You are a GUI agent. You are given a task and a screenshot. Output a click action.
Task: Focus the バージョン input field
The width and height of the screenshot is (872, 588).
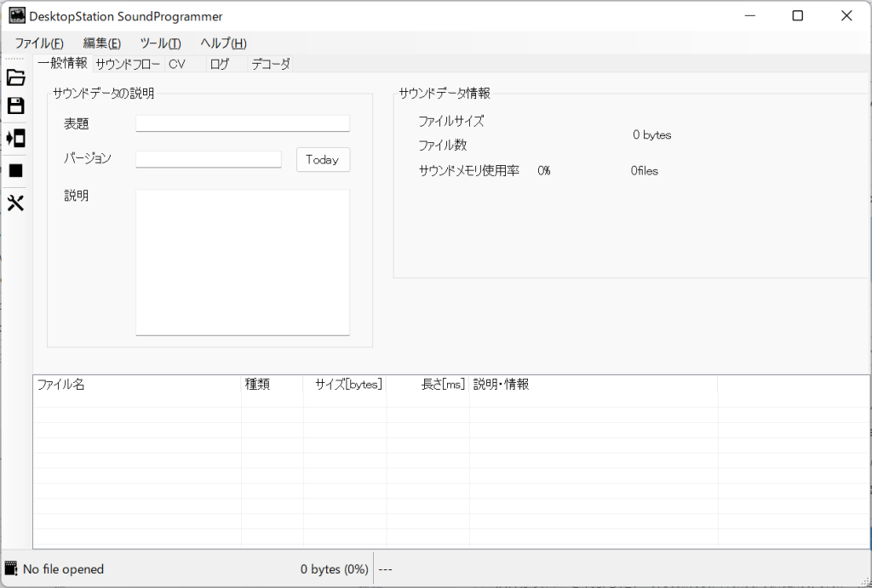[x=209, y=159]
